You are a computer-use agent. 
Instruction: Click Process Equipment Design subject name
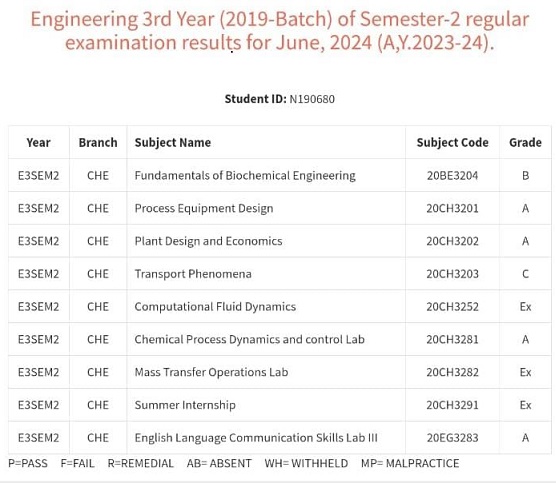pyautogui.click(x=204, y=209)
